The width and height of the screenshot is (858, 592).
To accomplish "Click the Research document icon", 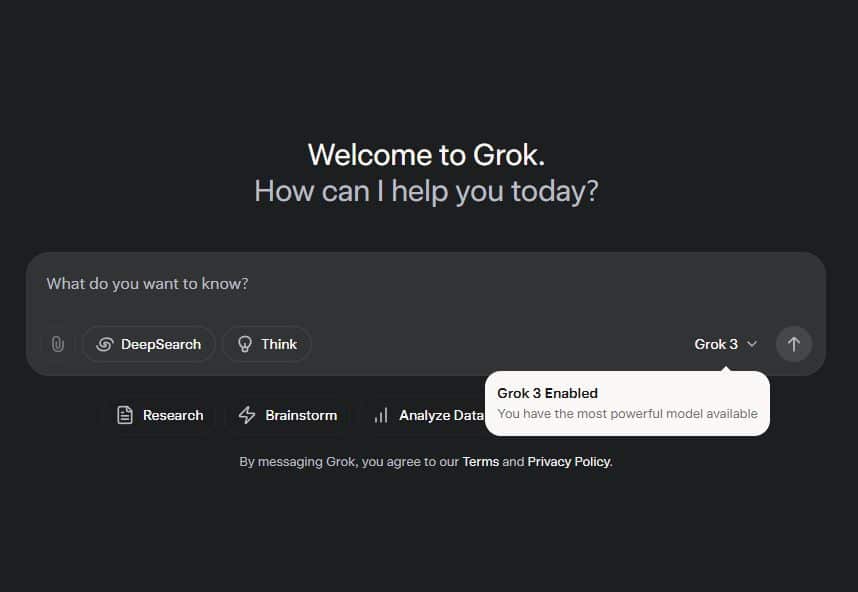I will pyautogui.click(x=125, y=415).
